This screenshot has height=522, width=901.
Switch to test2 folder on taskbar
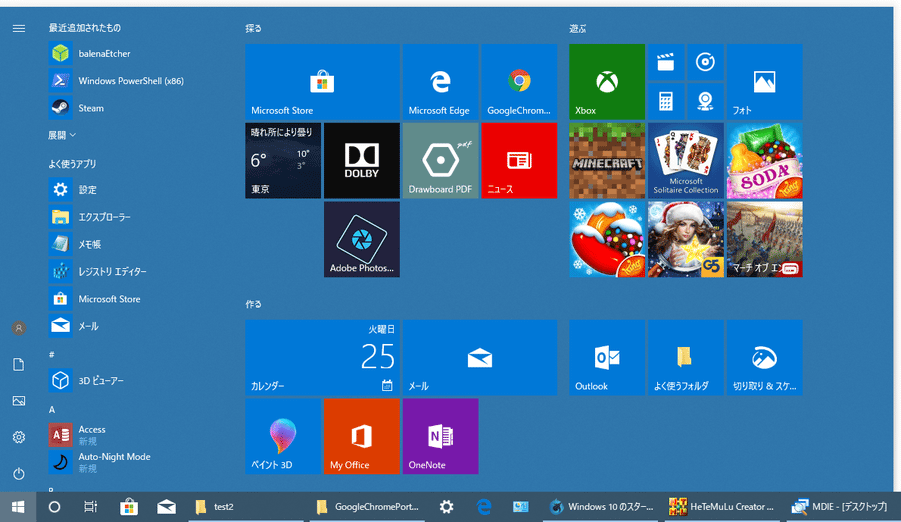click(x=246, y=506)
